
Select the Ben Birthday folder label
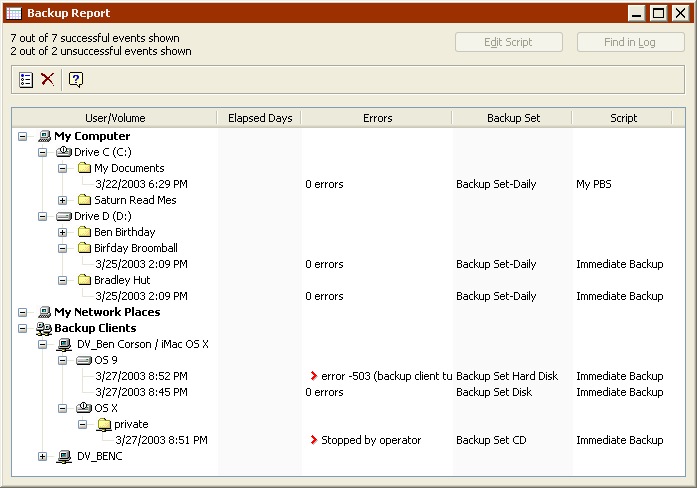(124, 232)
